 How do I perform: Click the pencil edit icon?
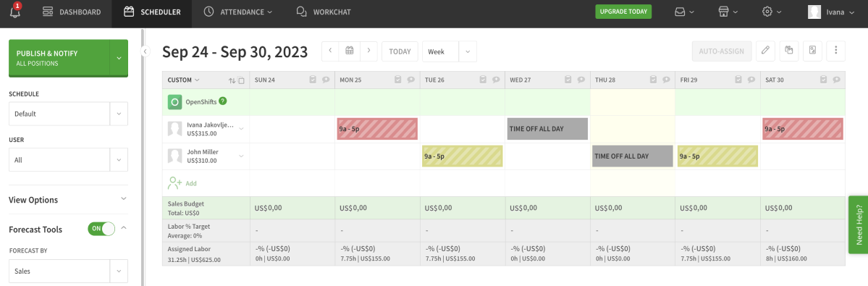click(x=766, y=51)
